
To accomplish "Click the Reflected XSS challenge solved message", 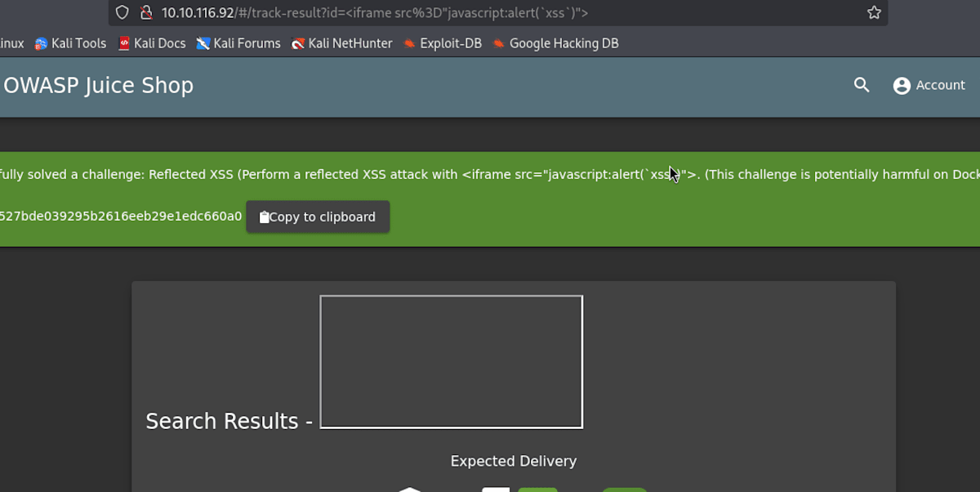I will (x=490, y=174).
